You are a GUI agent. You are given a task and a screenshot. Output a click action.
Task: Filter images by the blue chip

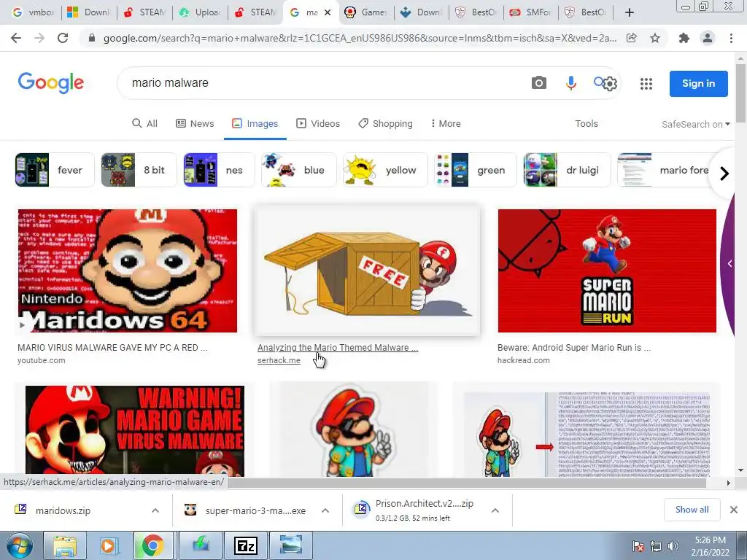[298, 170]
